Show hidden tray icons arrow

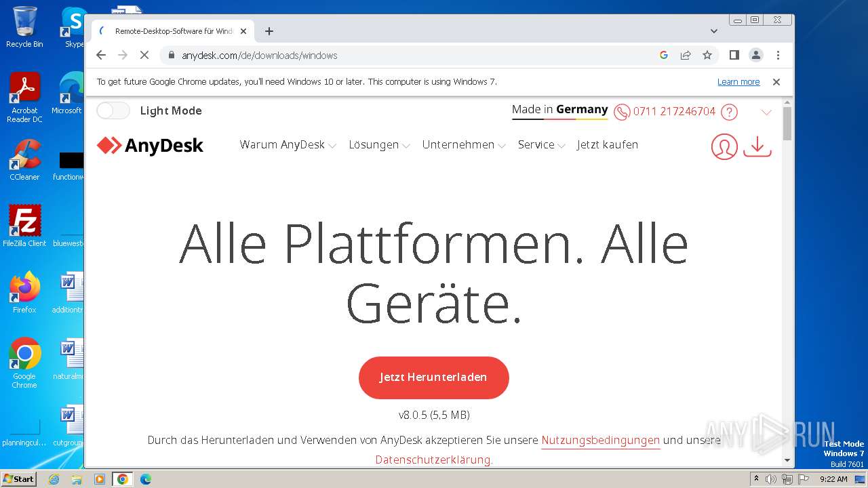coord(757,479)
